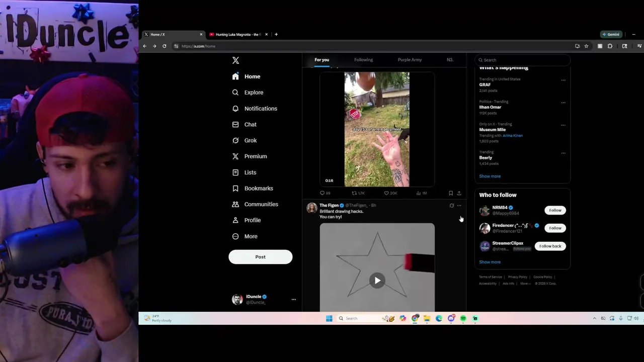Screen dimensions: 644x362
Task: Click the Post button
Action: 260,257
